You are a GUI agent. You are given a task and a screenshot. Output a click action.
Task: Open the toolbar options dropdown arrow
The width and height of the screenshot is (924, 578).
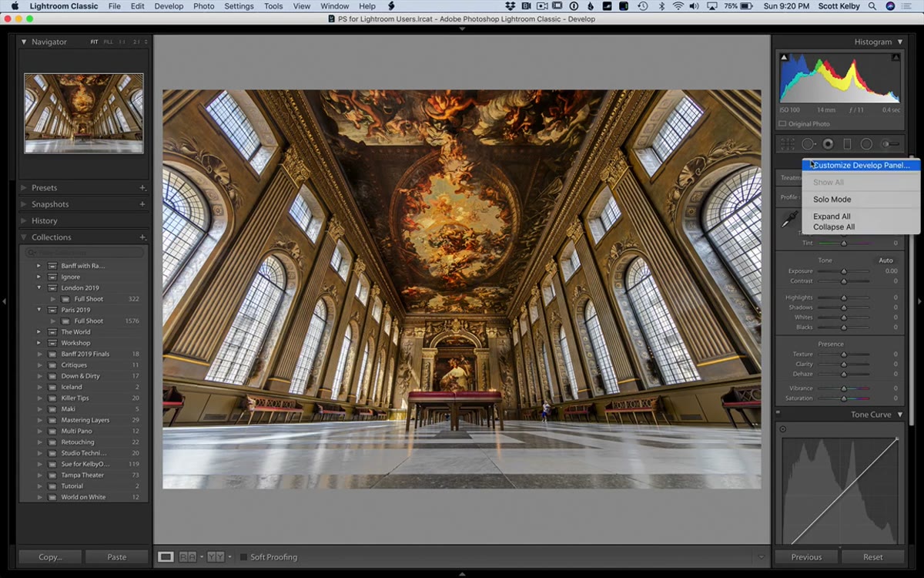pyautogui.click(x=762, y=556)
